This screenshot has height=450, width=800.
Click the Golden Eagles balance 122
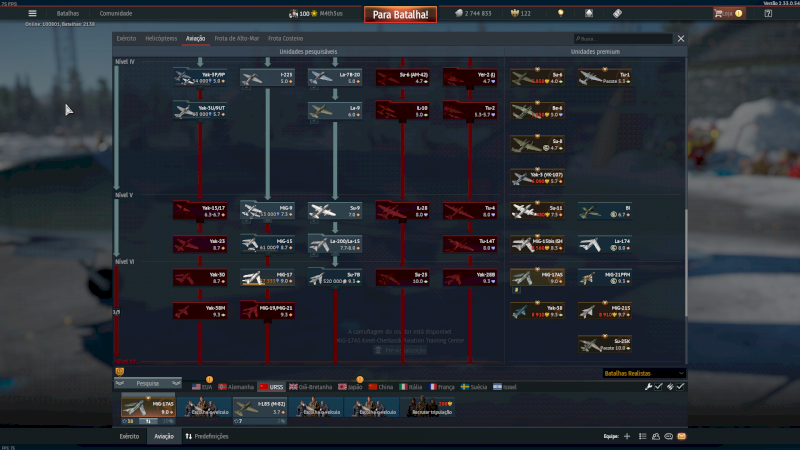click(x=521, y=13)
